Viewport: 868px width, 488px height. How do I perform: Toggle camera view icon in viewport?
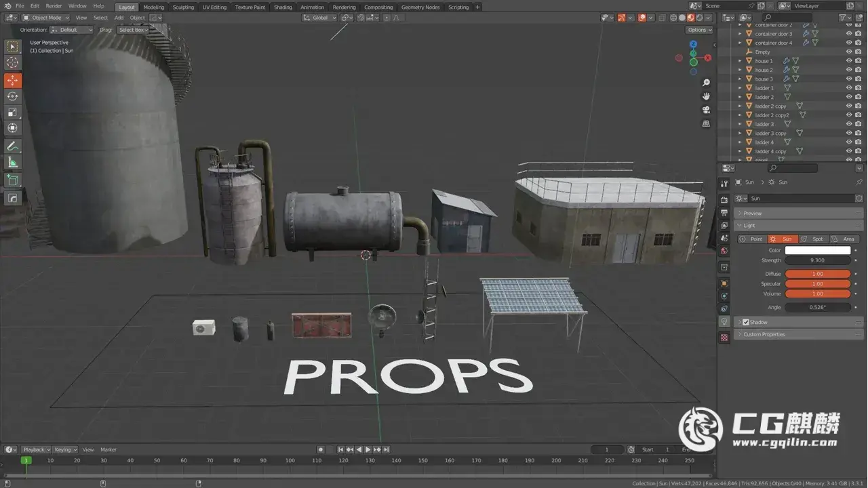pos(706,110)
